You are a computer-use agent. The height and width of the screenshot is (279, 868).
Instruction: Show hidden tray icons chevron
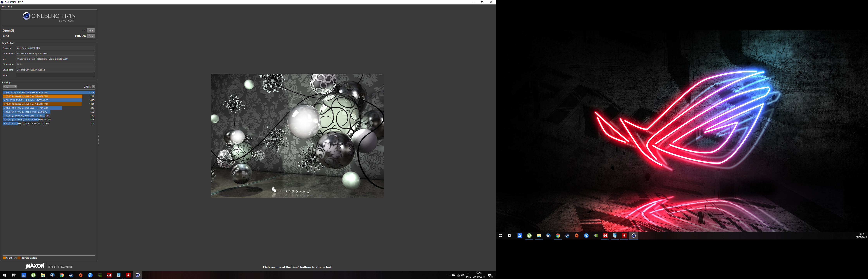pyautogui.click(x=449, y=275)
